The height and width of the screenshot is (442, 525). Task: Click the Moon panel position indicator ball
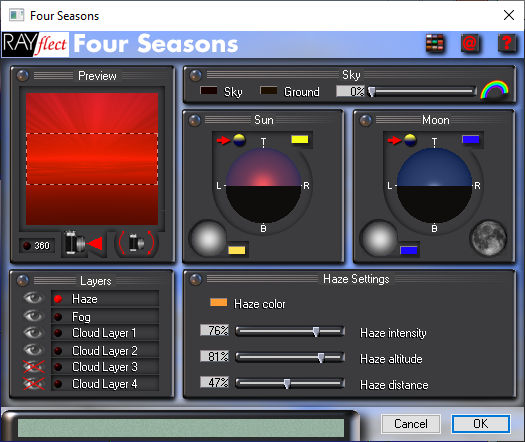click(410, 140)
